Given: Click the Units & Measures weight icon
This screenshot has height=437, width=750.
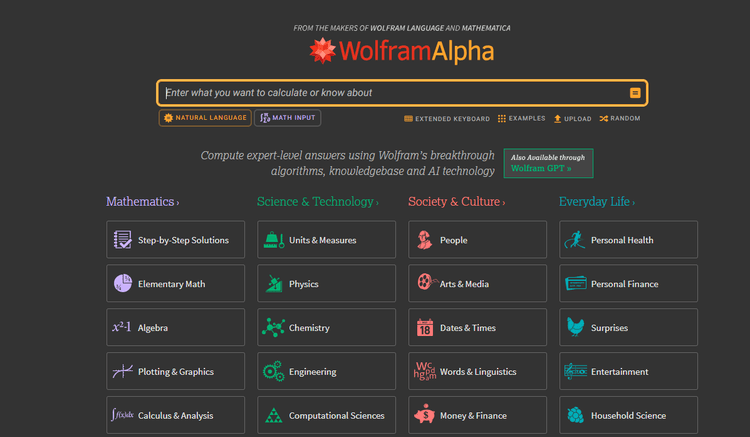Looking at the screenshot, I should point(274,240).
